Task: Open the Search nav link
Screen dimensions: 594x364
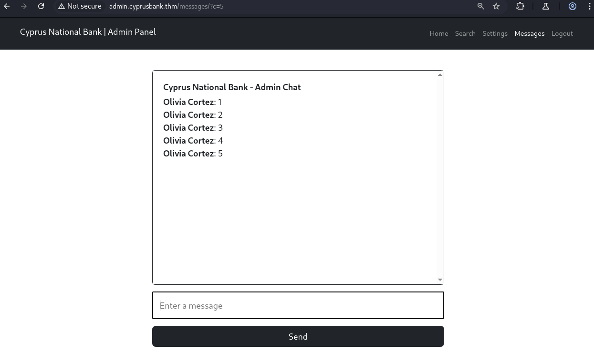Action: coord(465,33)
